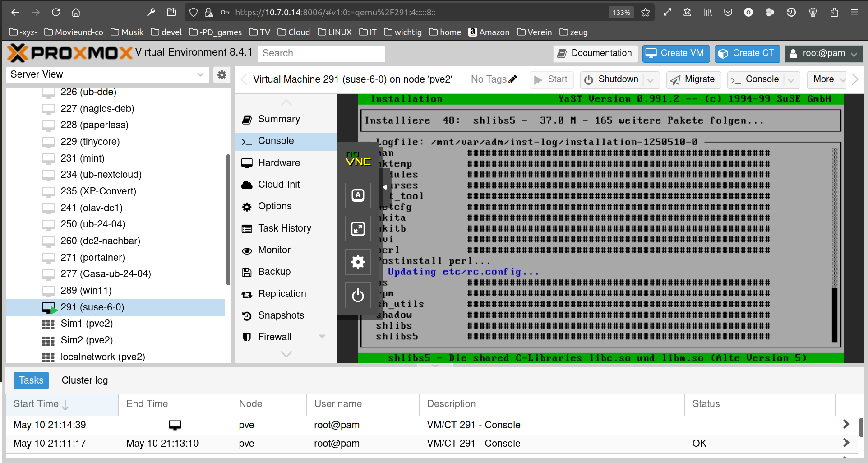This screenshot has height=463, width=868.
Task: Open Console options dropdown arrow
Action: click(791, 80)
